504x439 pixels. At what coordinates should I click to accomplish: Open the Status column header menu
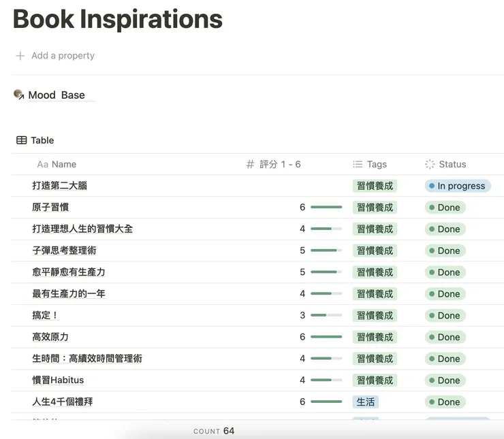(452, 164)
